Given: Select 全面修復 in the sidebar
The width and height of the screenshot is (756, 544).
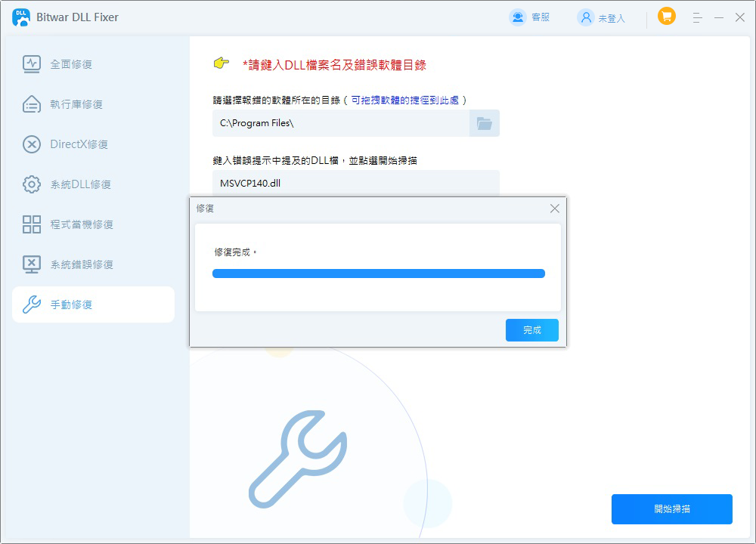Looking at the screenshot, I should [x=93, y=64].
